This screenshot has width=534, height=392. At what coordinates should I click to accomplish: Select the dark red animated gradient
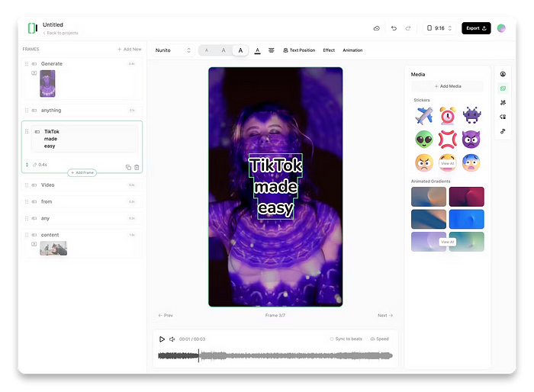click(467, 197)
